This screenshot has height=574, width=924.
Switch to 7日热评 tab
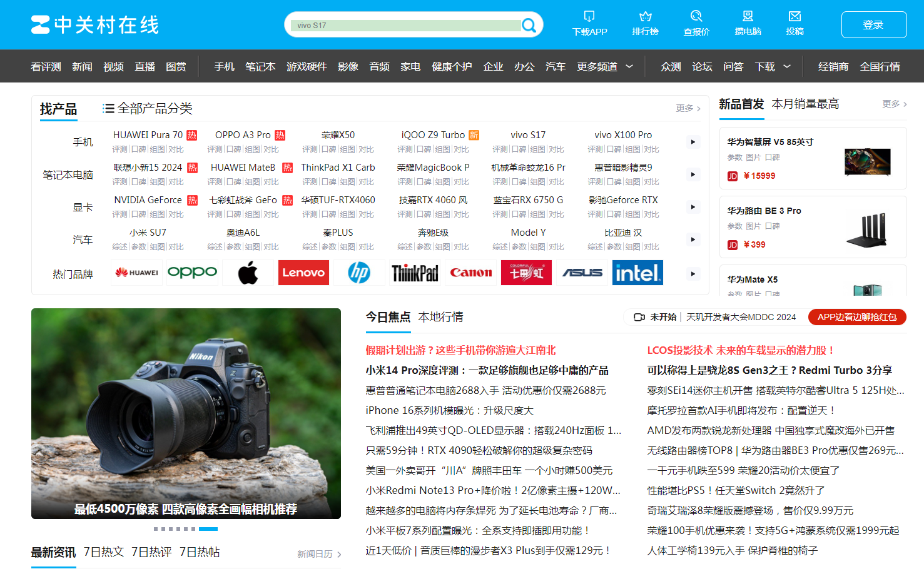pos(151,552)
